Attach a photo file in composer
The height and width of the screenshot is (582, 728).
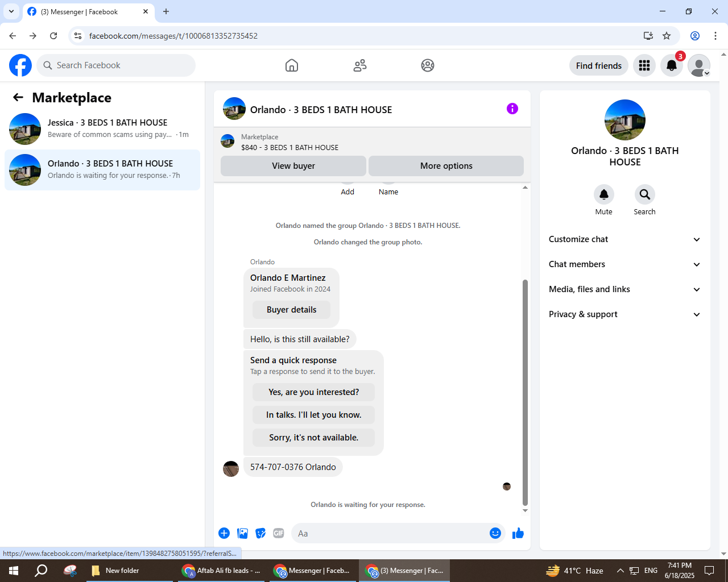243,533
